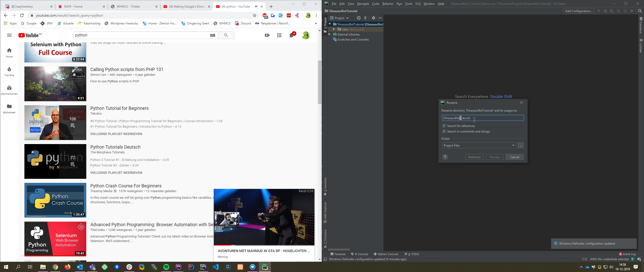Open the YouTube hamburger guide menu
The width and height of the screenshot is (644, 272).
(9, 35)
